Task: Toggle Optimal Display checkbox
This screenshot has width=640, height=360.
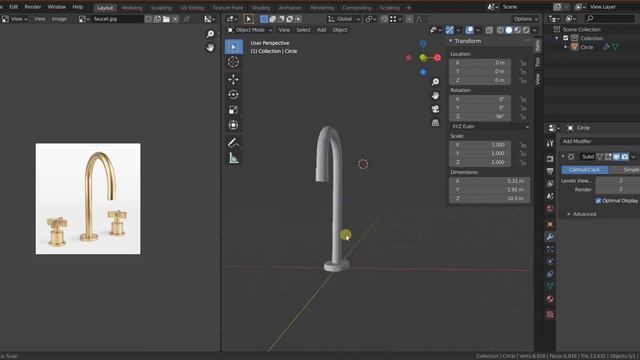Action: point(598,200)
